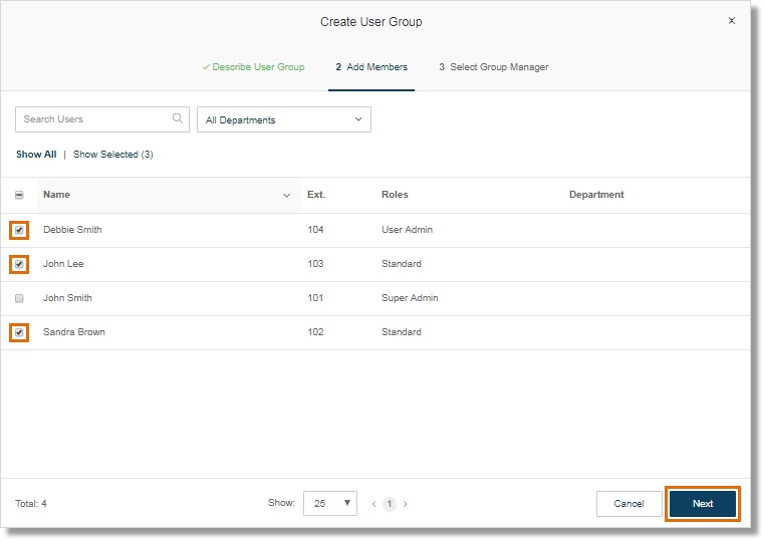Close the Create User Group dialog
765x542 pixels.
tap(731, 20)
